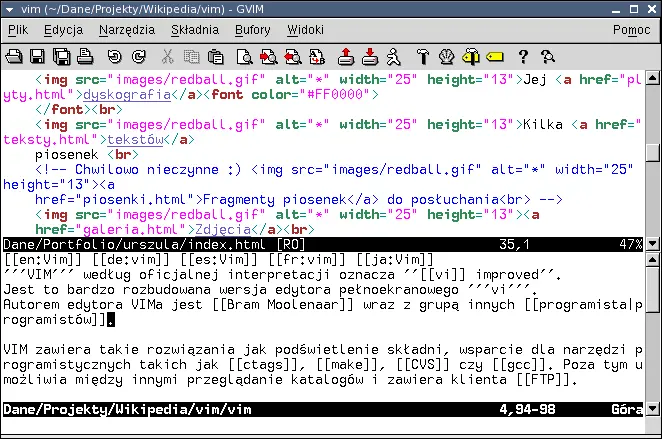This screenshot has height=439, width=662.
Task: Click the underlined word 'dyskografia'
Action: click(127, 95)
